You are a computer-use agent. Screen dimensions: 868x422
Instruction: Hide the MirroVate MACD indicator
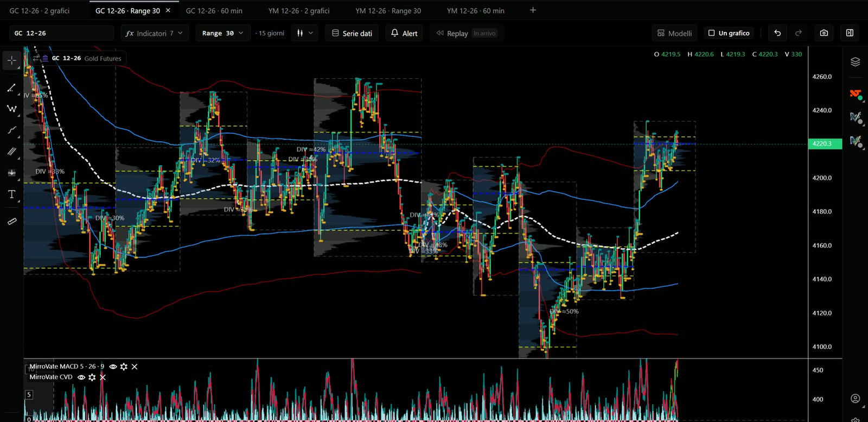[x=113, y=367]
